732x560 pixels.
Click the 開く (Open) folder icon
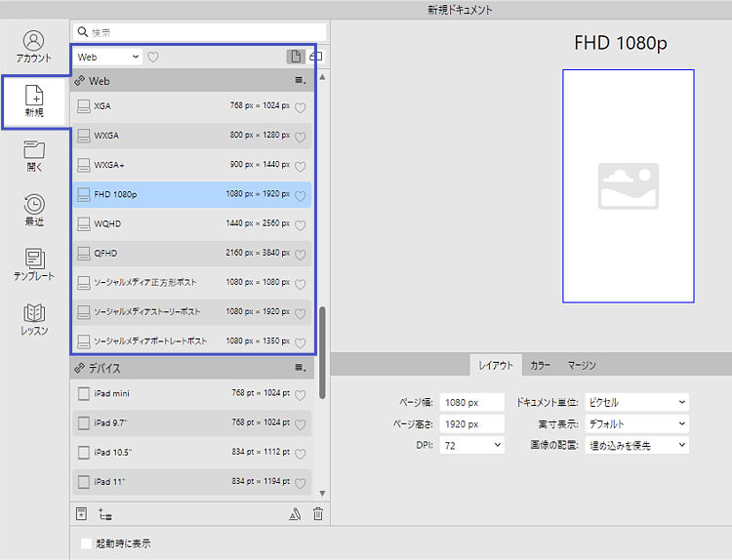(x=34, y=156)
